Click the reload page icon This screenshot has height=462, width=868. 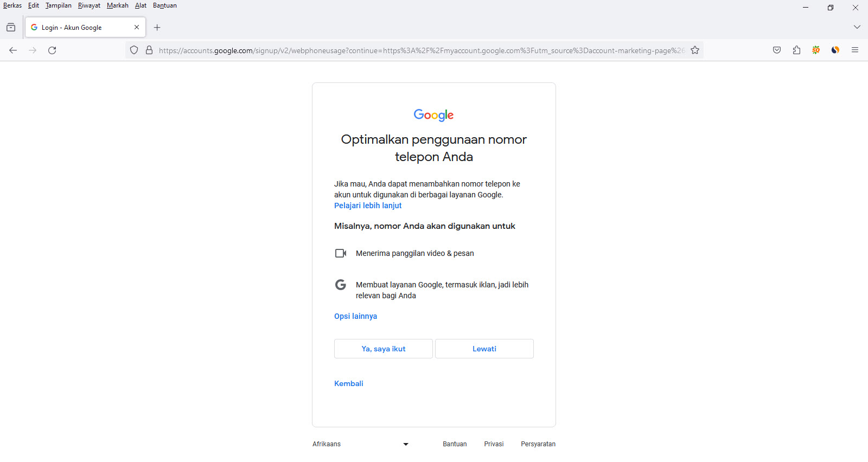[x=52, y=50]
